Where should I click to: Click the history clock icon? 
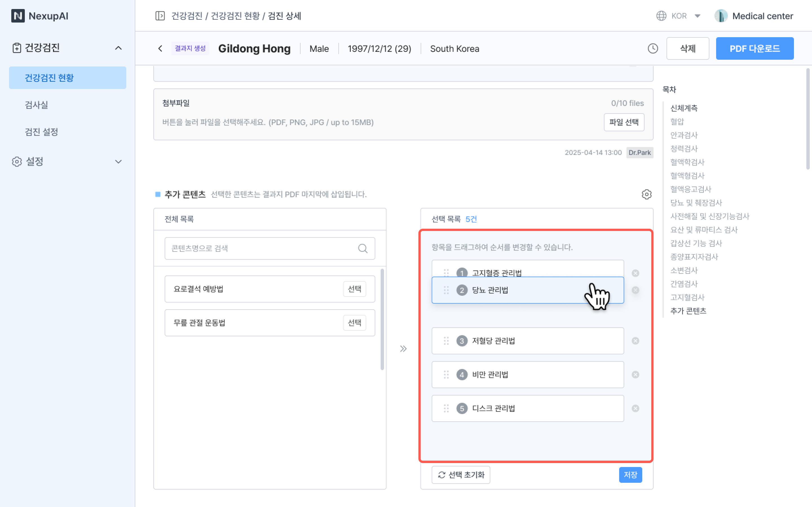[x=653, y=49]
